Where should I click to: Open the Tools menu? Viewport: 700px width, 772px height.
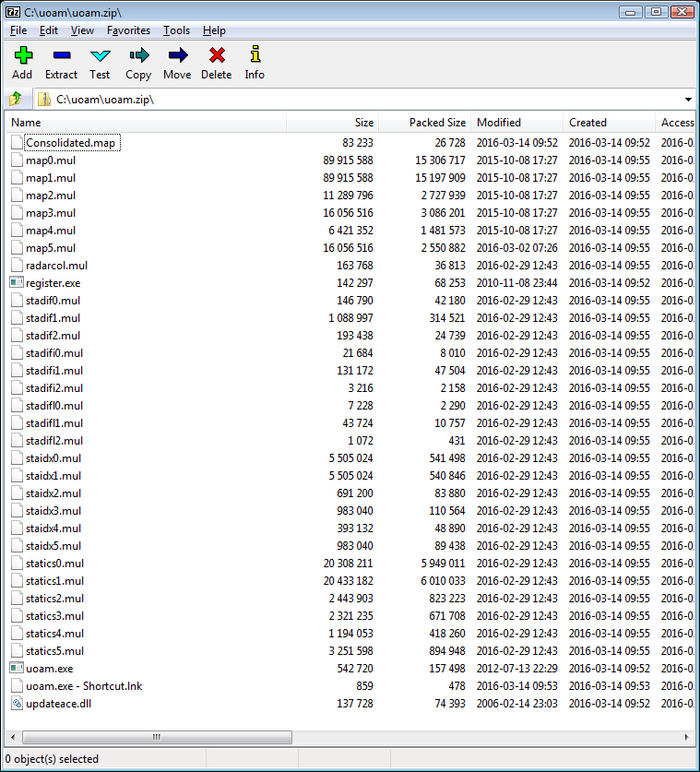(177, 30)
